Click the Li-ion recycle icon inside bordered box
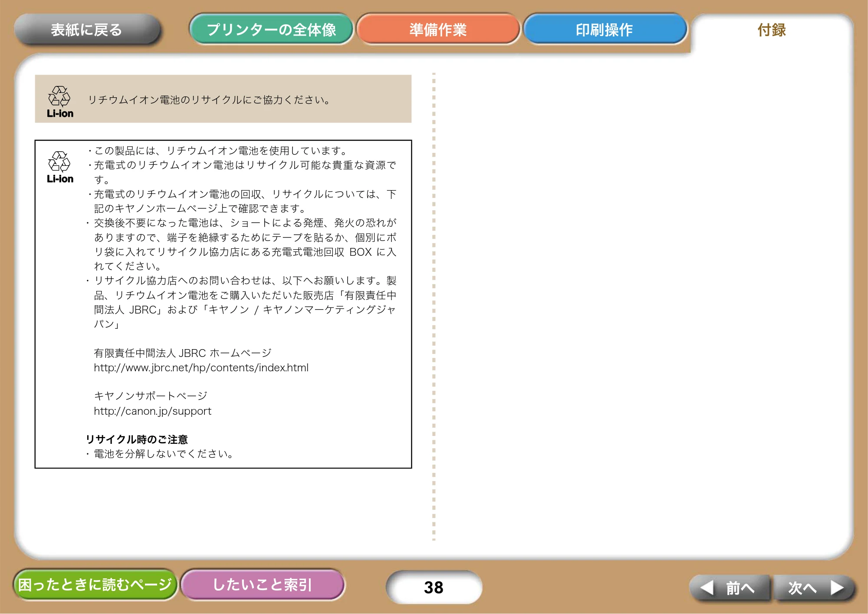 (x=60, y=167)
